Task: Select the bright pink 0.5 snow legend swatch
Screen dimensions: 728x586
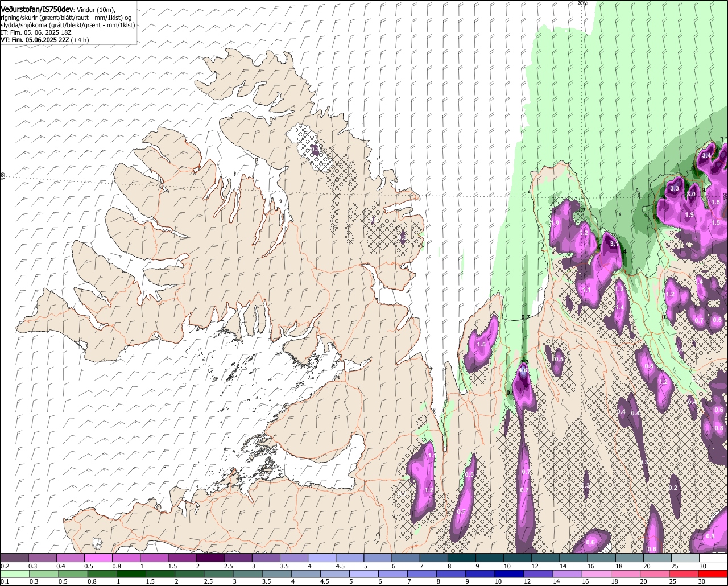Action: pyautogui.click(x=98, y=558)
